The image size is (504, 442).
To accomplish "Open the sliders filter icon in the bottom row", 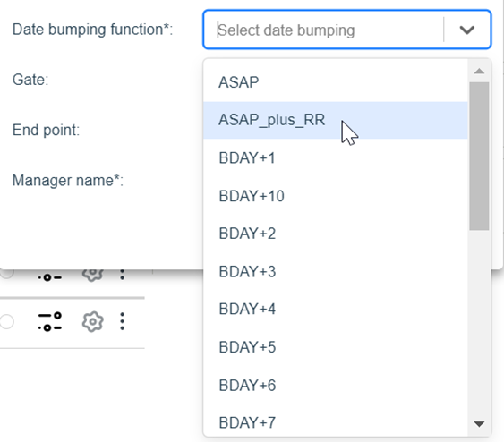I will [x=50, y=321].
